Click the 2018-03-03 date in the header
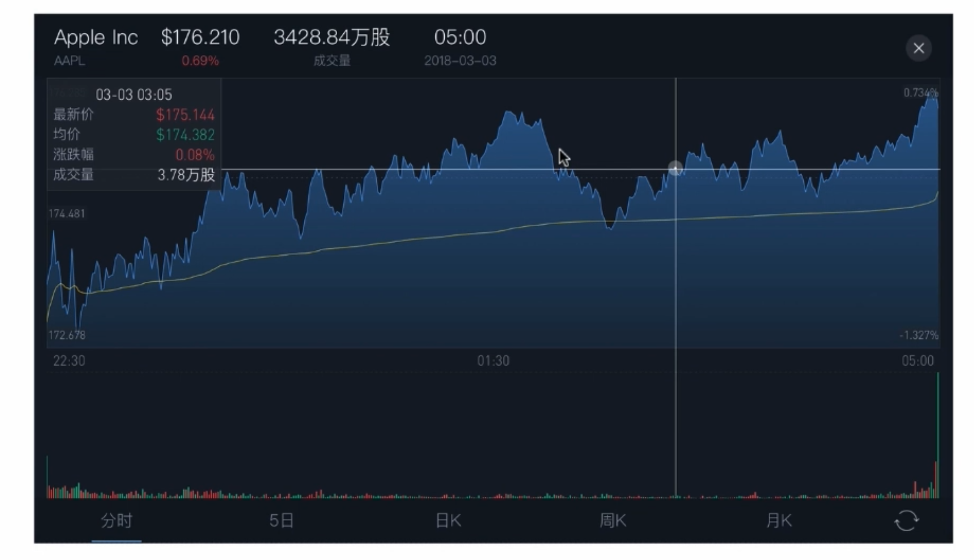Viewport: 974px width, 560px height. 460,61
